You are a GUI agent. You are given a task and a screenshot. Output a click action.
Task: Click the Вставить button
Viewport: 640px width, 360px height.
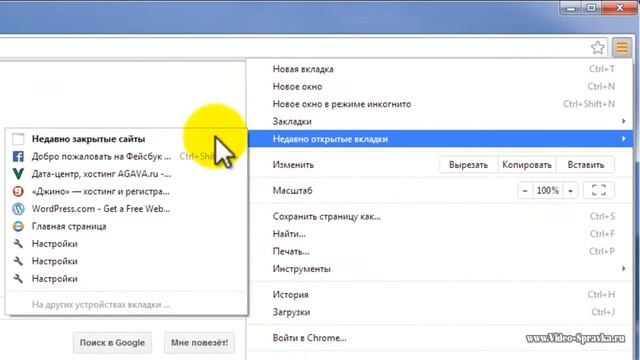coord(585,165)
